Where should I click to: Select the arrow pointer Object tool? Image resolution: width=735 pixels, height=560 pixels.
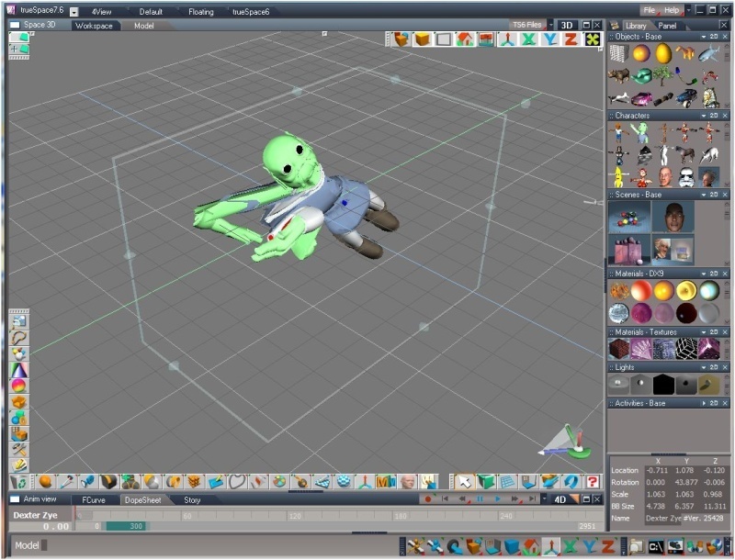point(466,481)
